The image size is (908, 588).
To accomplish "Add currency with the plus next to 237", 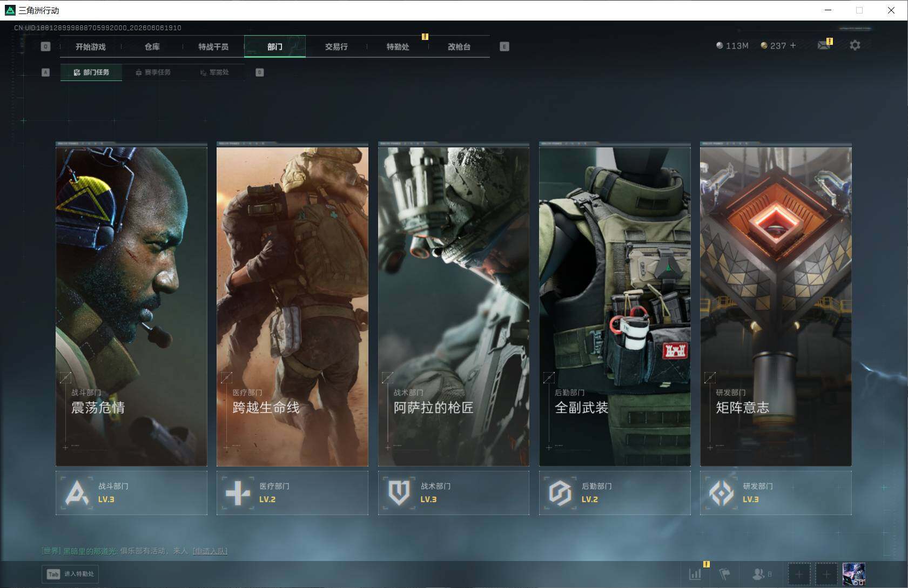I will pyautogui.click(x=793, y=45).
